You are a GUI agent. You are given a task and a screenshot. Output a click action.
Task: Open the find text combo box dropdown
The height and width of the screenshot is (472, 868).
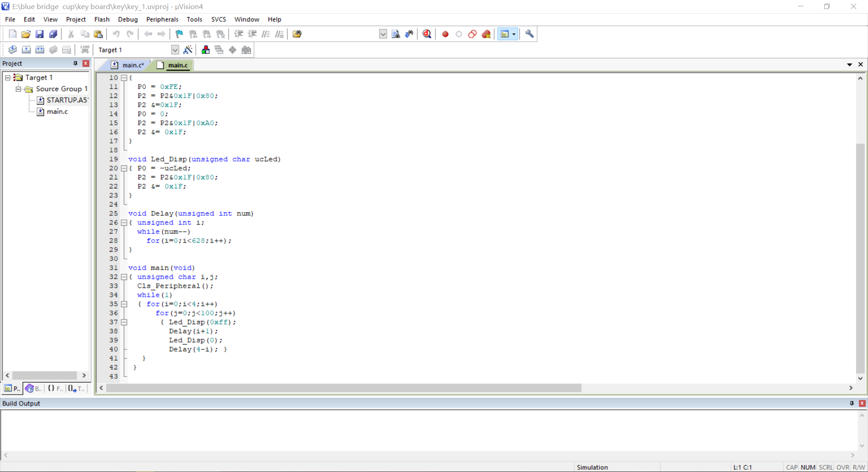pyautogui.click(x=383, y=34)
